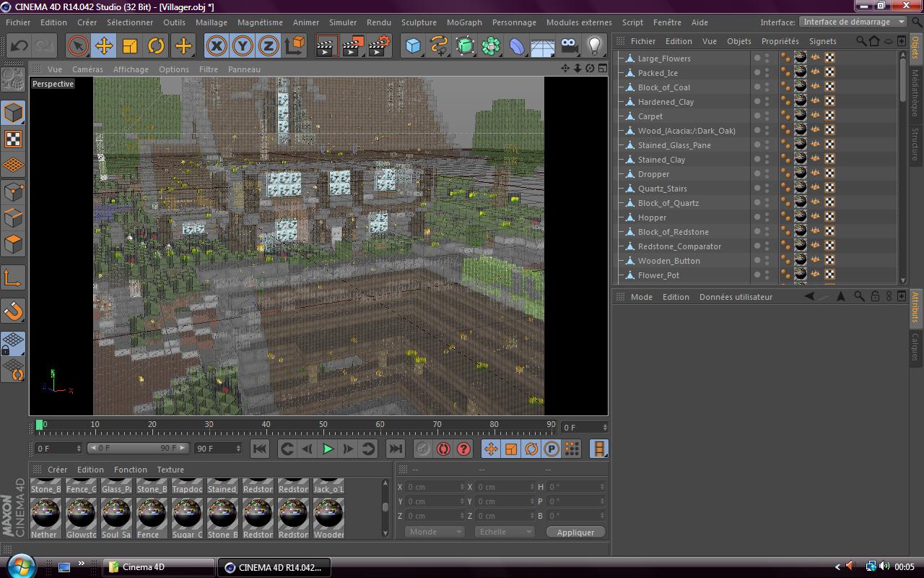Activate the Move tool

pyautogui.click(x=104, y=46)
